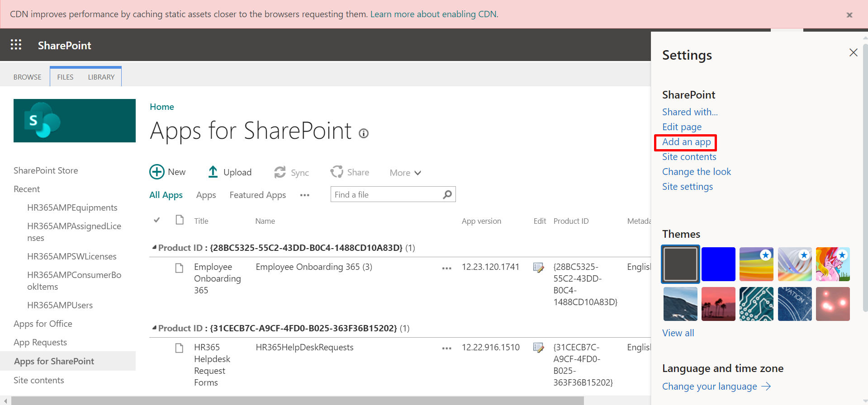This screenshot has width=868, height=405.
Task: Switch to the FILES ribbon tab
Action: point(65,77)
